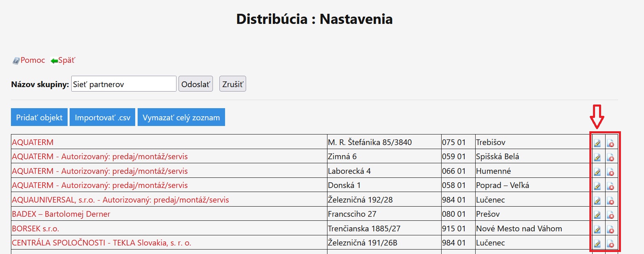Click the delete icon for AQUATERM Trebišov row
644x254 pixels.
(x=610, y=143)
